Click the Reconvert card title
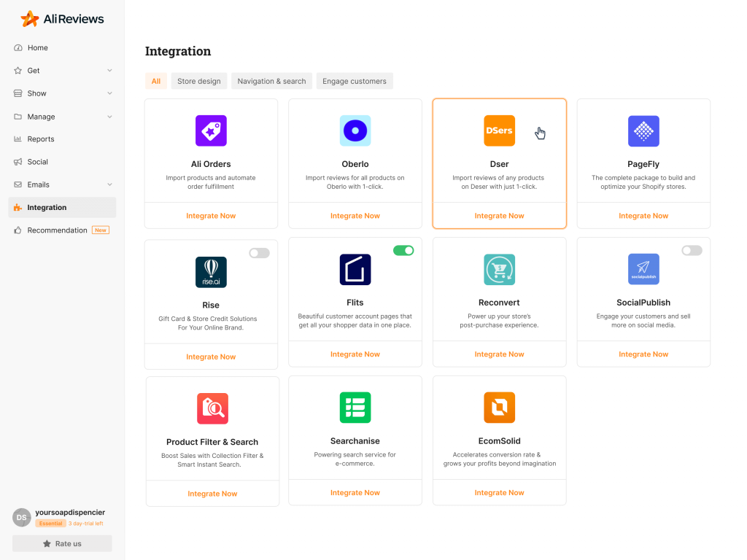The image size is (747, 560). coord(499,303)
